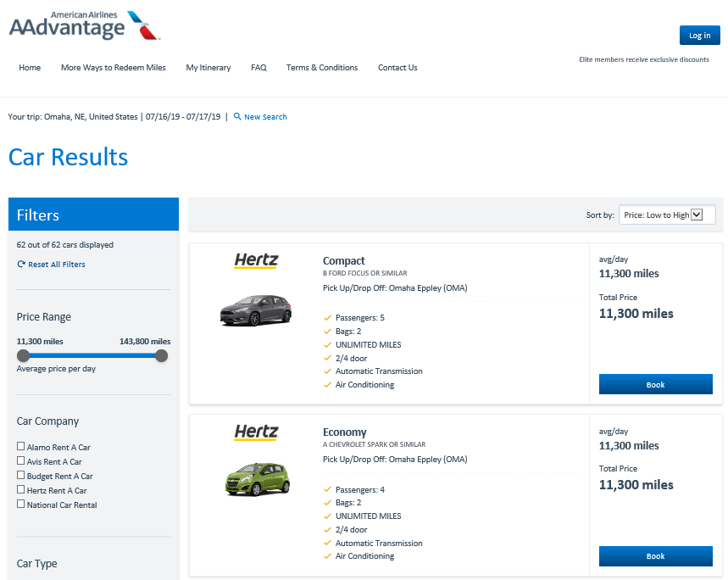The height and width of the screenshot is (580, 728).
Task: Click the 'Passengers: 4' feature line
Action: [360, 489]
